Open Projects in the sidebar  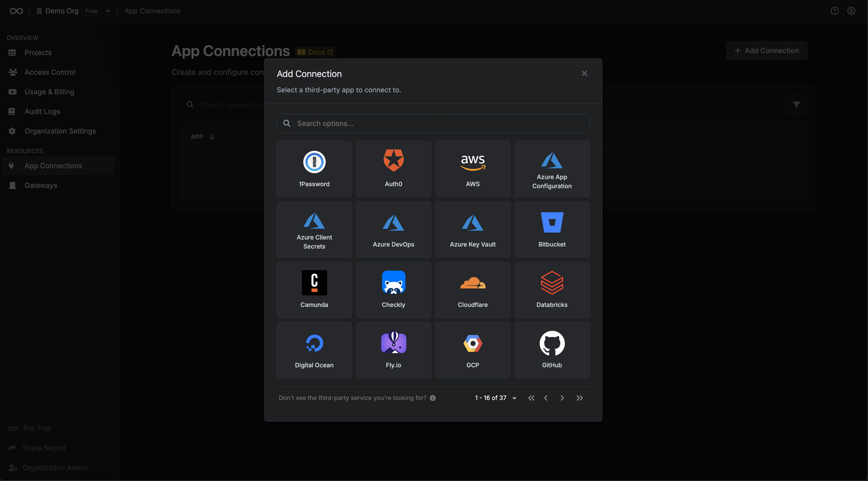59,53
